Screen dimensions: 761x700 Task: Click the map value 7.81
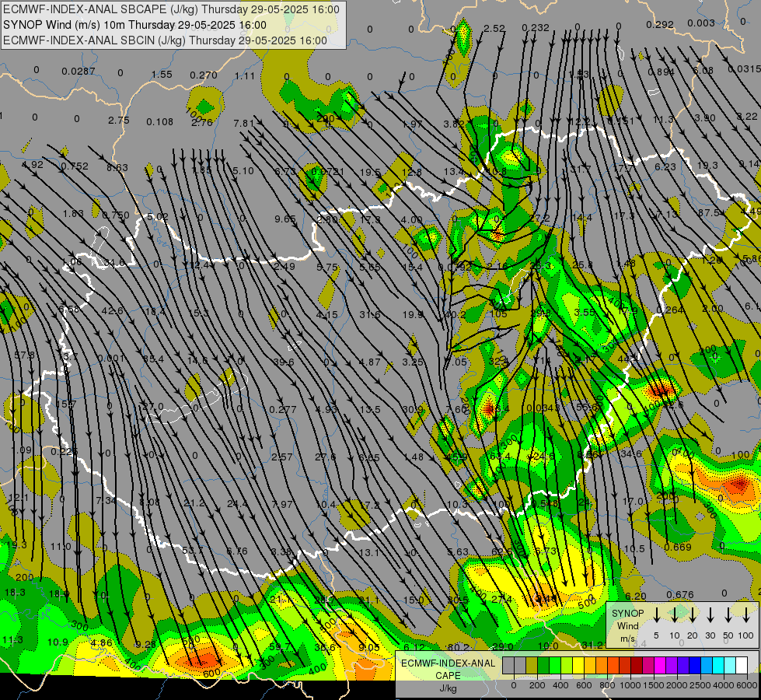coord(243,123)
